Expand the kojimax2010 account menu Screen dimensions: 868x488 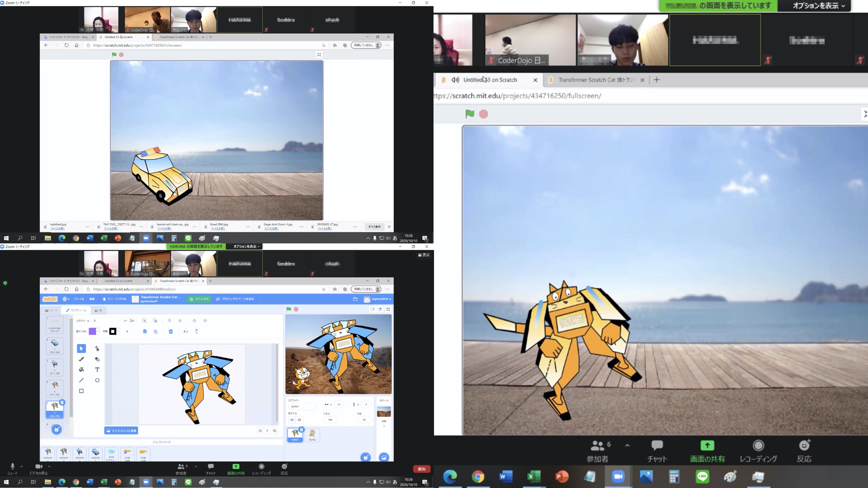click(378, 299)
